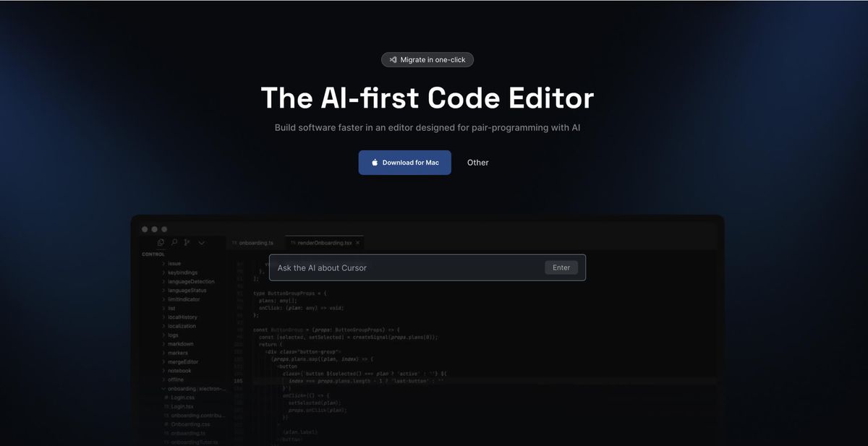Image resolution: width=868 pixels, height=446 pixels.
Task: Select the renderOnboarding.tsx tab
Action: (x=322, y=243)
